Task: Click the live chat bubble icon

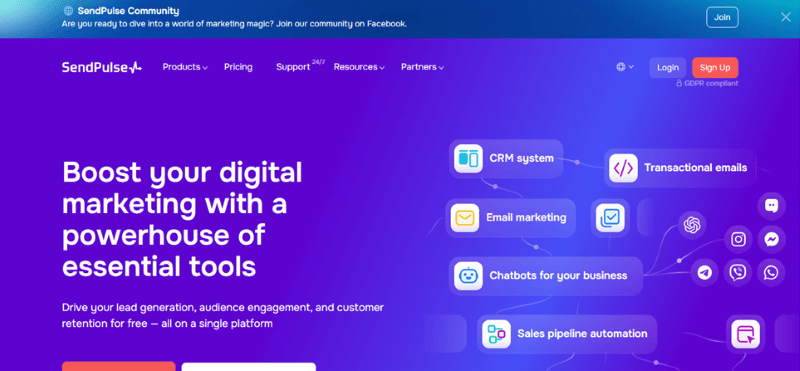Action: pos(771,206)
